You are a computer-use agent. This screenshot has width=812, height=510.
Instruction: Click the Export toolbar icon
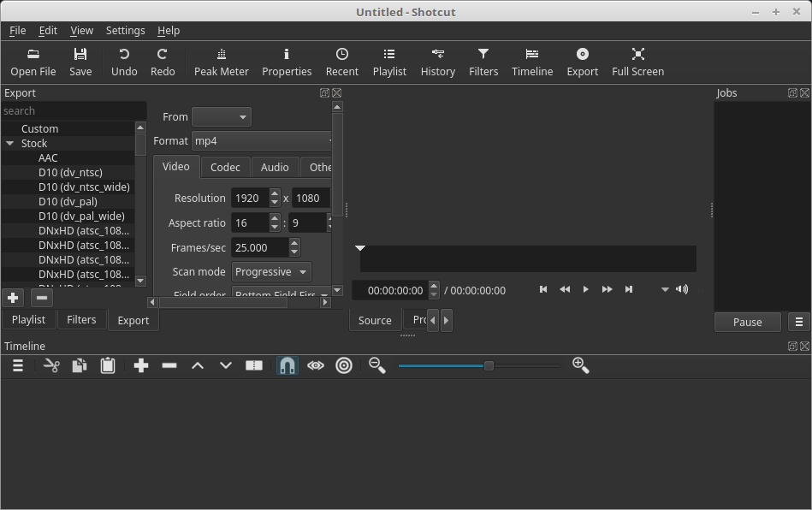582,62
